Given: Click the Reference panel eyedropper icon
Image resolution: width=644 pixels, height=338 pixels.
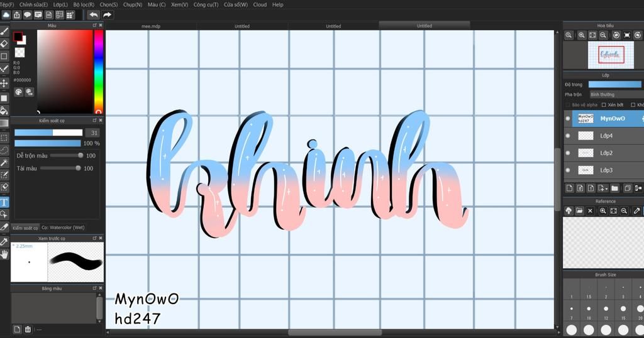Looking at the screenshot, I should coord(636,211).
